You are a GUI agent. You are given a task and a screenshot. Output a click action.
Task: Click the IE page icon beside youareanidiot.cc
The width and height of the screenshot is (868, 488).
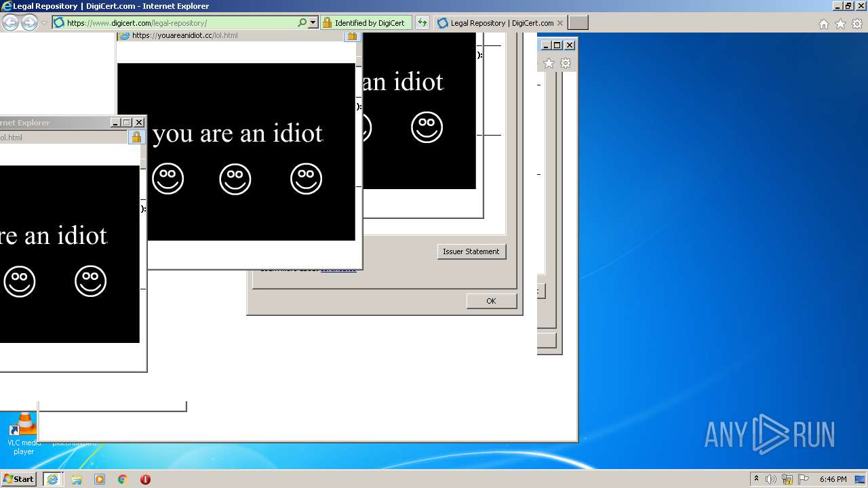125,36
